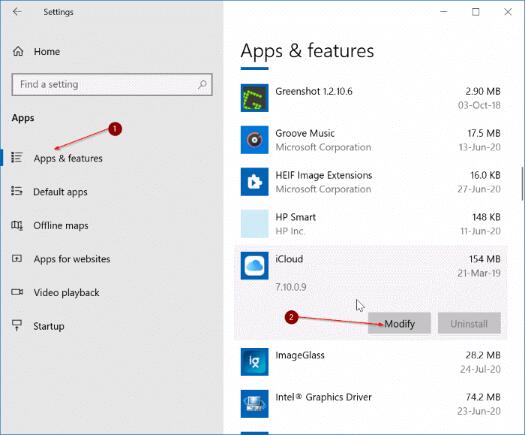Click the 154 MB size value
The height and width of the screenshot is (435, 526).
[485, 259]
